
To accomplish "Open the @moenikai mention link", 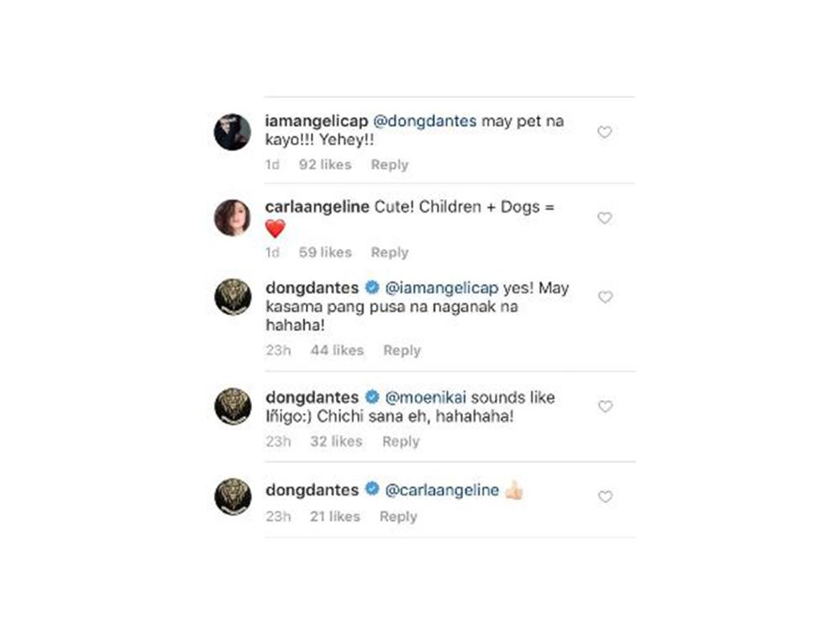I will 425,397.
